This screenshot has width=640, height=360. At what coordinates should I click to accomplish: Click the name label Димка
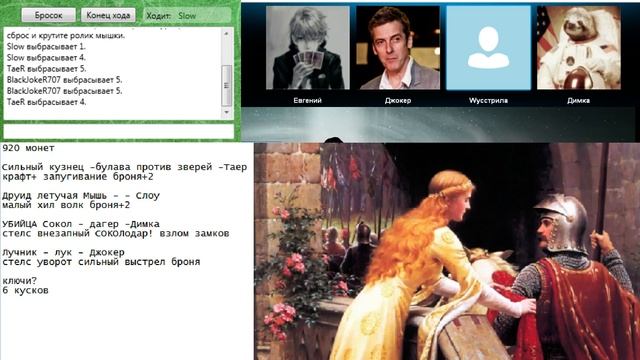(x=578, y=100)
